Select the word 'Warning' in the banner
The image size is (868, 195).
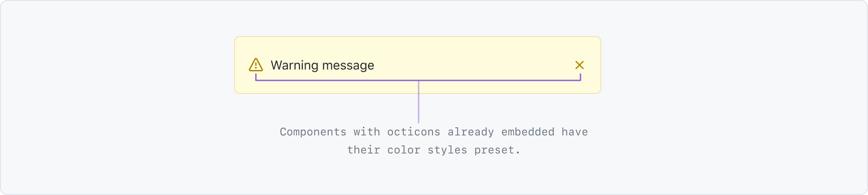[294, 65]
